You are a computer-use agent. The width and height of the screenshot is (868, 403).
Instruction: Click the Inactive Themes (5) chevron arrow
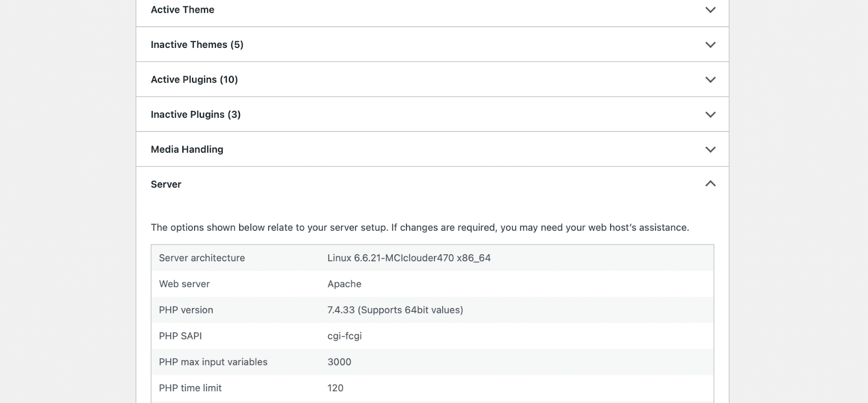pyautogui.click(x=710, y=45)
